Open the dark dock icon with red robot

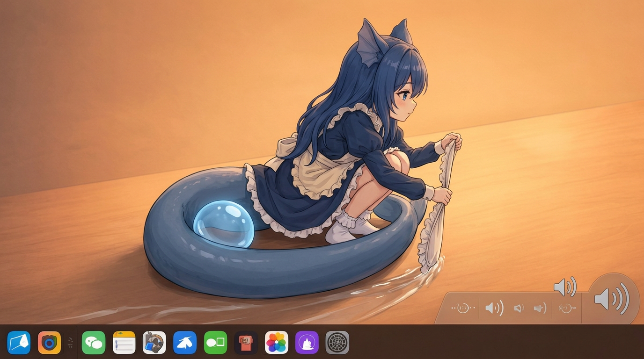[246, 343]
